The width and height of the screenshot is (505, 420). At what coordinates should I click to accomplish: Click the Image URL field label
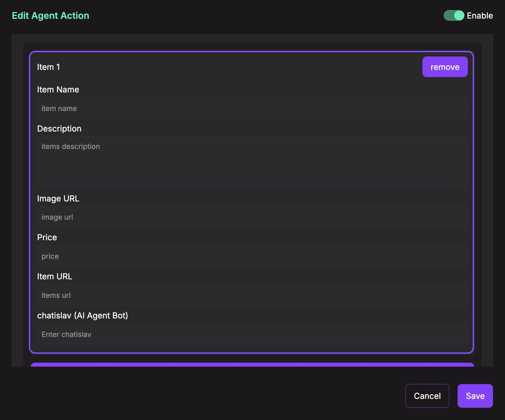(58, 199)
